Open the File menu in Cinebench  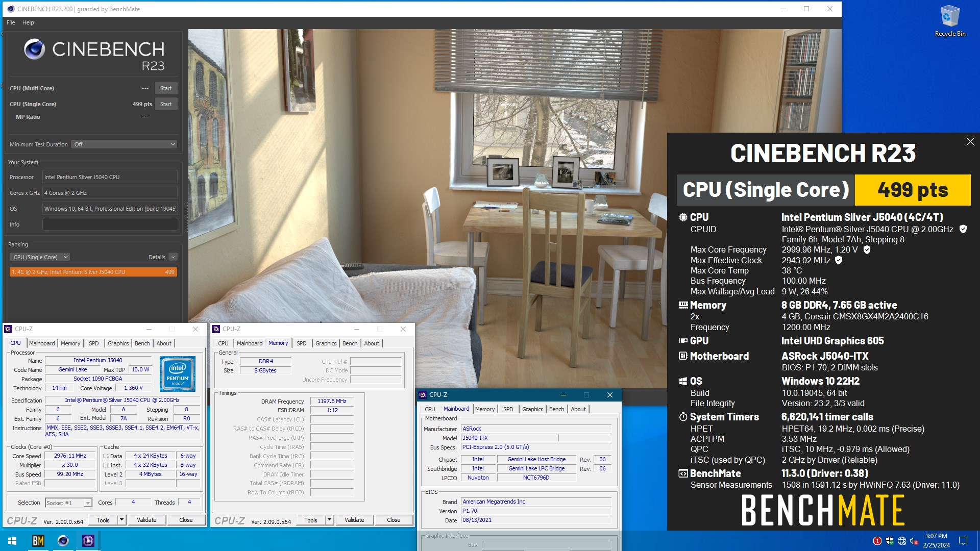(11, 22)
